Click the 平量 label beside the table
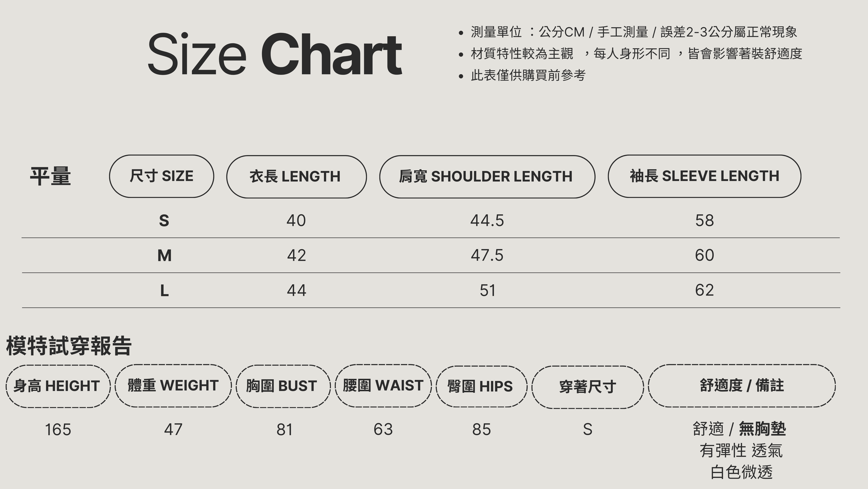This screenshot has width=868, height=489. tap(50, 176)
